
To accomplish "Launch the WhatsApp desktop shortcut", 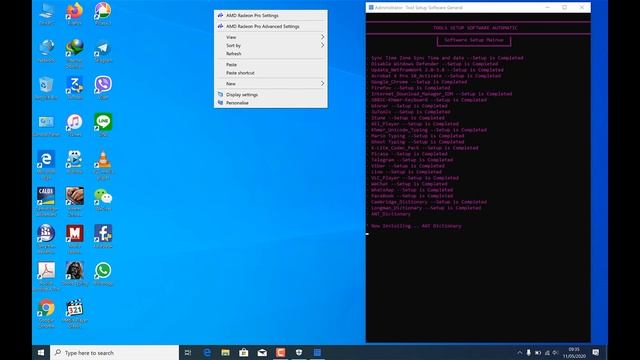I will coord(103,273).
